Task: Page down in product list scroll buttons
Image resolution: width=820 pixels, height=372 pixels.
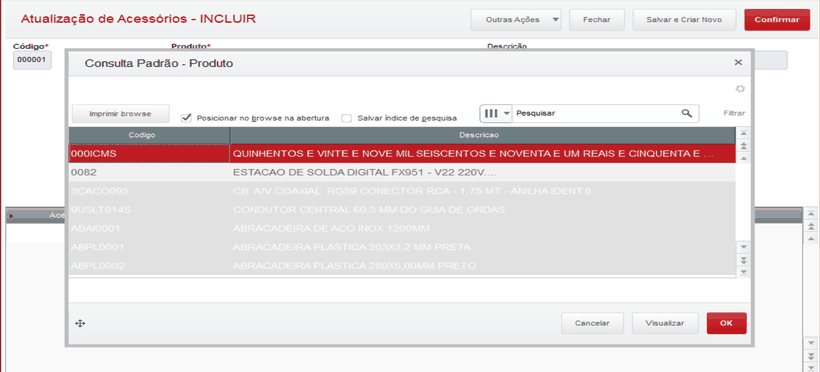Action: (743, 260)
